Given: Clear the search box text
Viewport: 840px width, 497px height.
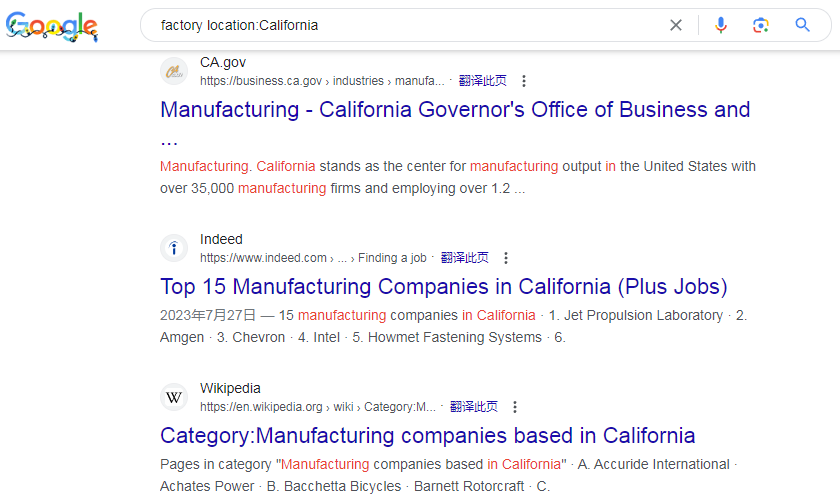Looking at the screenshot, I should pyautogui.click(x=676, y=25).
